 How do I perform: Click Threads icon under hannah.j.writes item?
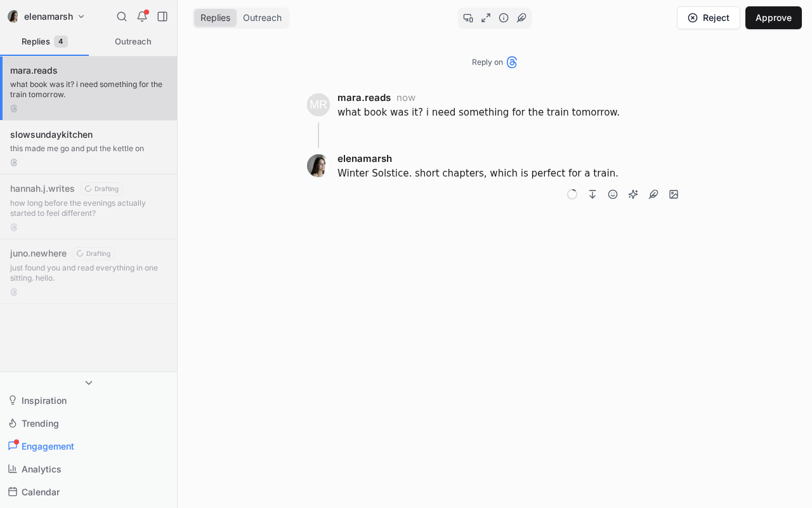(14, 227)
